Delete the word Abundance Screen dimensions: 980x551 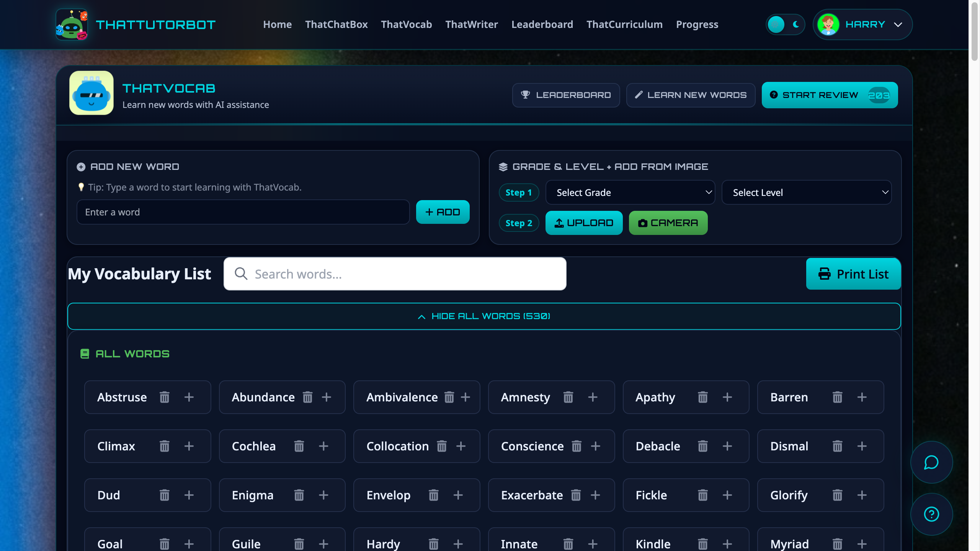coord(308,397)
